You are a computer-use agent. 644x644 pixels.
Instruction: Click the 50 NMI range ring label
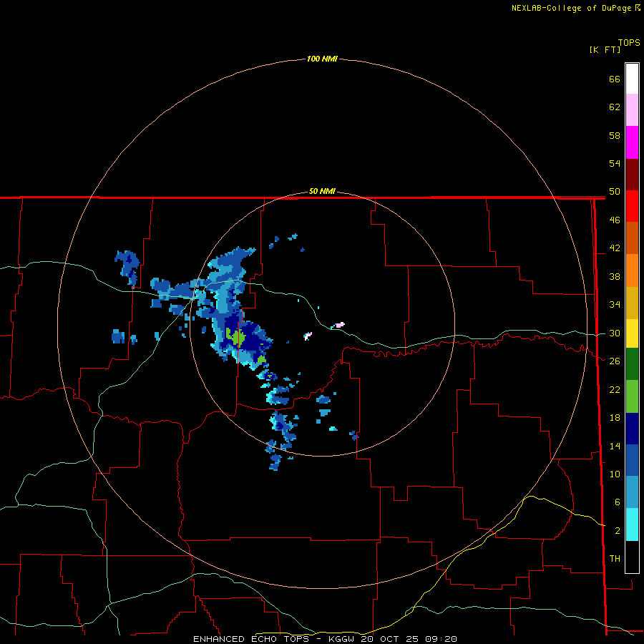pos(322,191)
